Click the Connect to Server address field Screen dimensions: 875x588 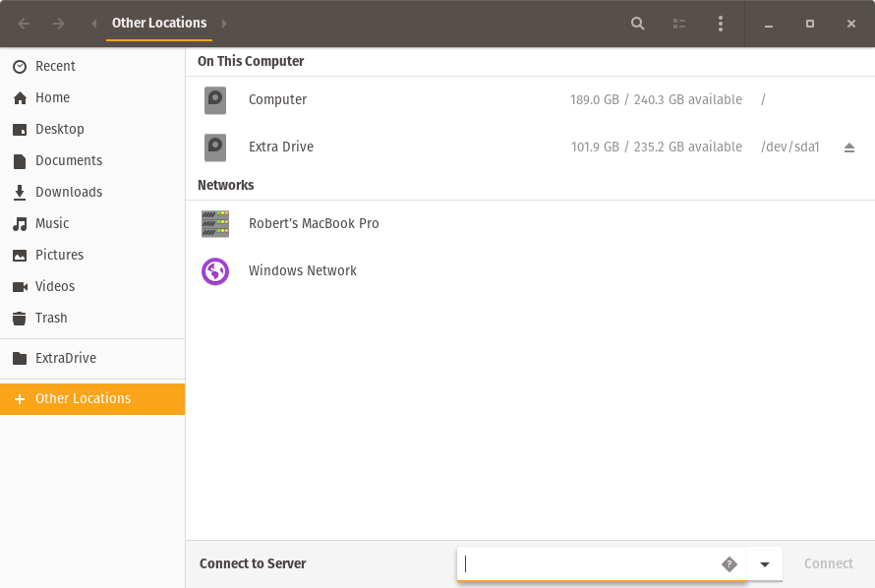coord(590,563)
